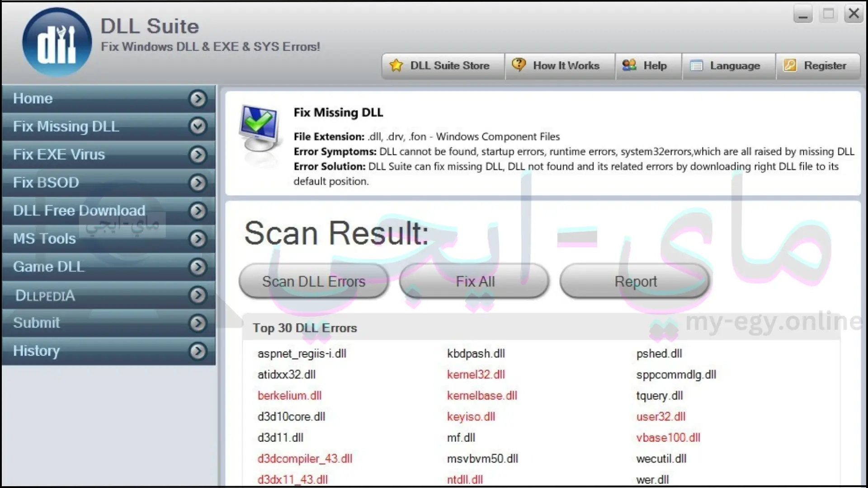Screen dimensions: 868x488
Task: Open the Submit section
Action: click(x=108, y=323)
